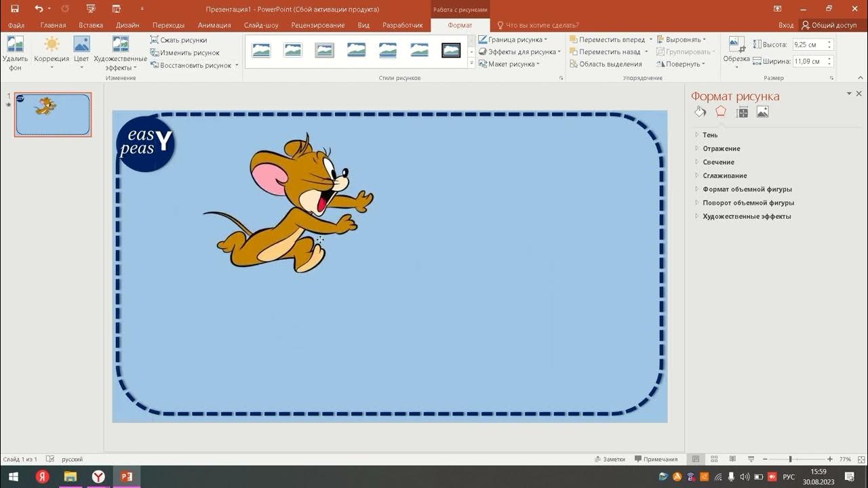The height and width of the screenshot is (488, 868).
Task: Open Макет рисунка picture layout dropdown
Action: [x=509, y=64]
